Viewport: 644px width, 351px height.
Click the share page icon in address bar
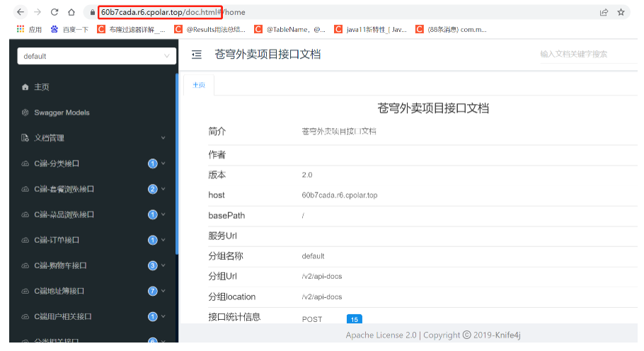[x=604, y=12]
